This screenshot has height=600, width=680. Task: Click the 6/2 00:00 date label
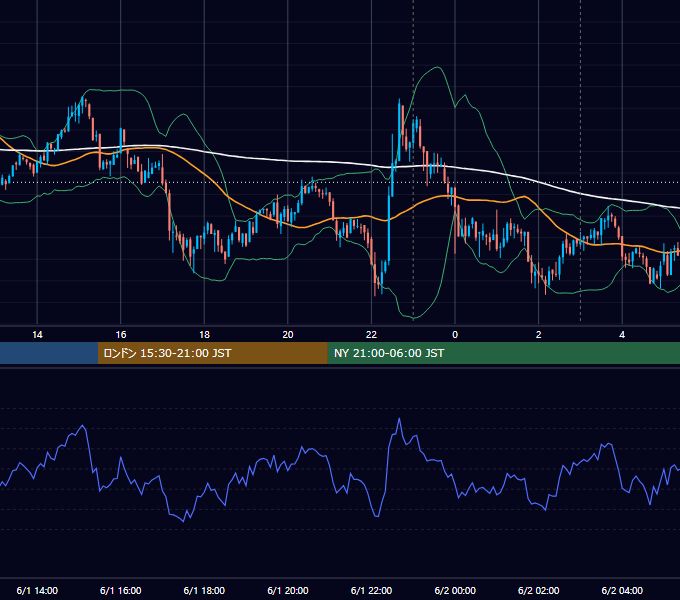[455, 590]
